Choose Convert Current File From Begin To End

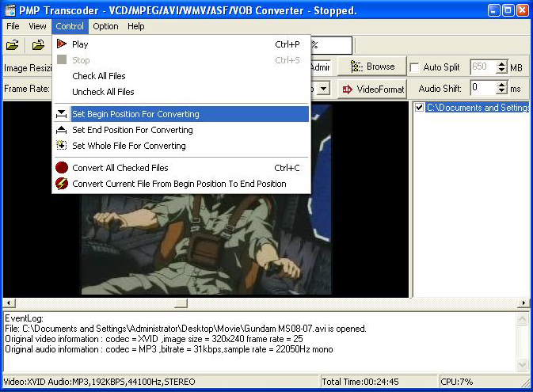(181, 184)
